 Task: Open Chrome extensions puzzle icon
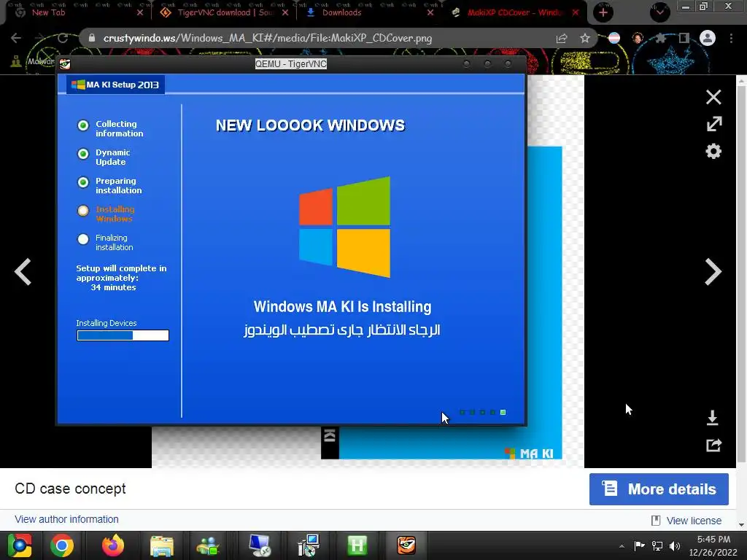point(661,38)
